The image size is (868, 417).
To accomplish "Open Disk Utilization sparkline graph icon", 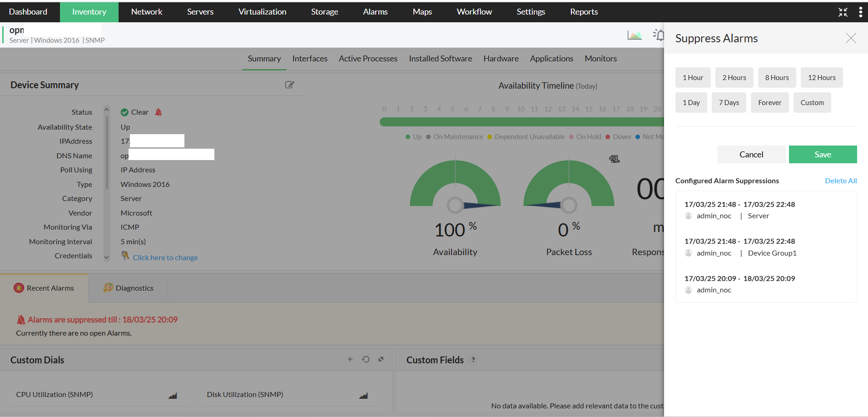I will coord(363,395).
